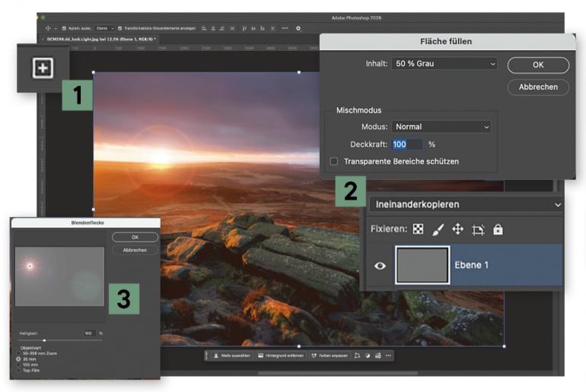This screenshot has height=392, width=586.
Task: Click the prevent artboard auto-nesting lock icon
Action: (478, 229)
